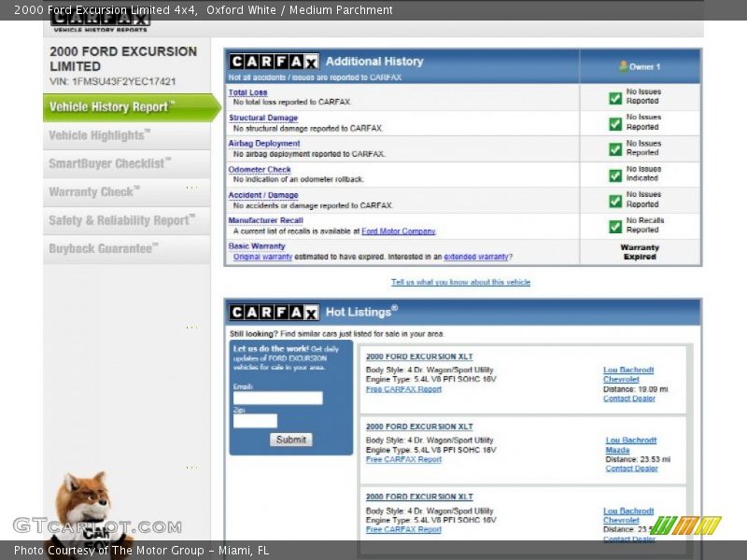Open Lou Bachrodt Mazda dealer link
Screen dimensions: 747x560
click(x=631, y=445)
